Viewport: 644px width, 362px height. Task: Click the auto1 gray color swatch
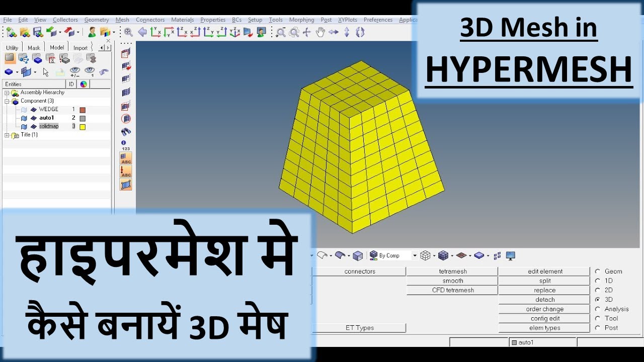83,118
